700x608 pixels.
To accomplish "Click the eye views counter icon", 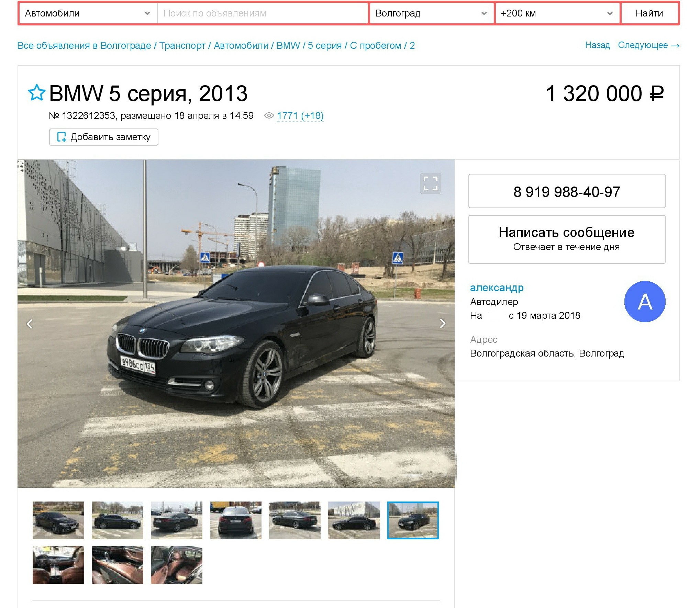I will coord(268,116).
